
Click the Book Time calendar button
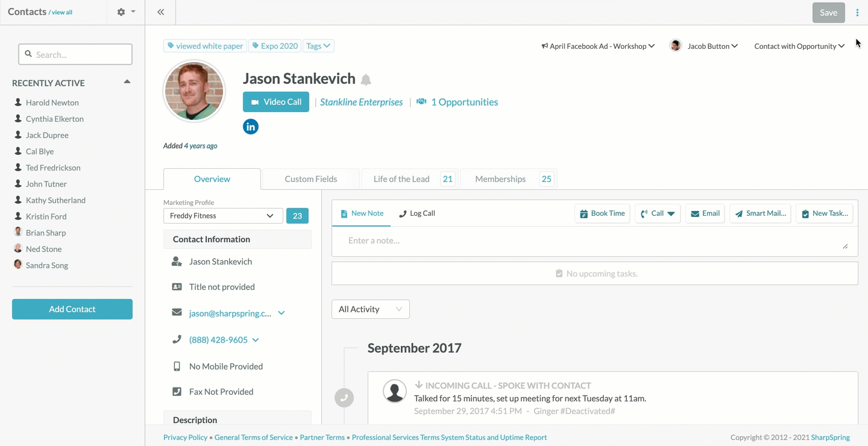tap(602, 213)
